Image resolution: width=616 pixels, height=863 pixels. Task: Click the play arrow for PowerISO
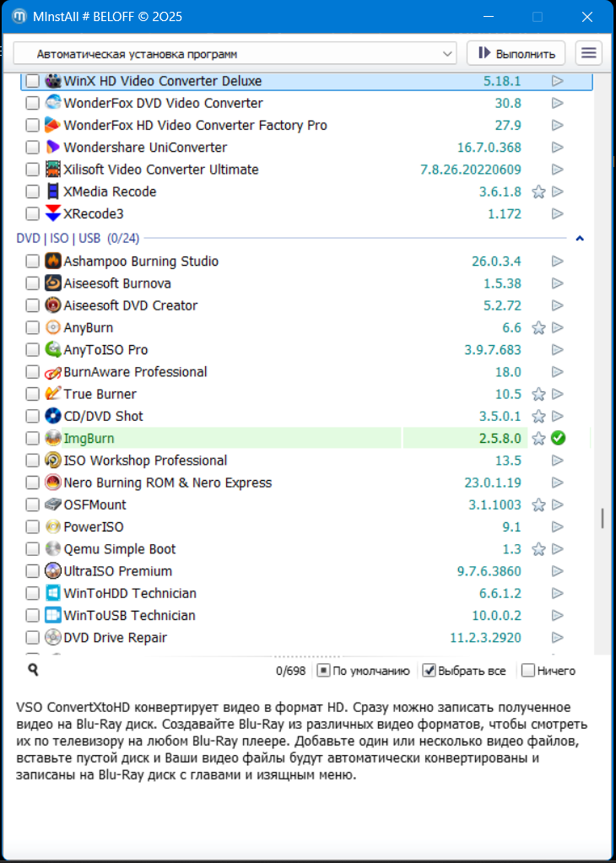coord(558,527)
